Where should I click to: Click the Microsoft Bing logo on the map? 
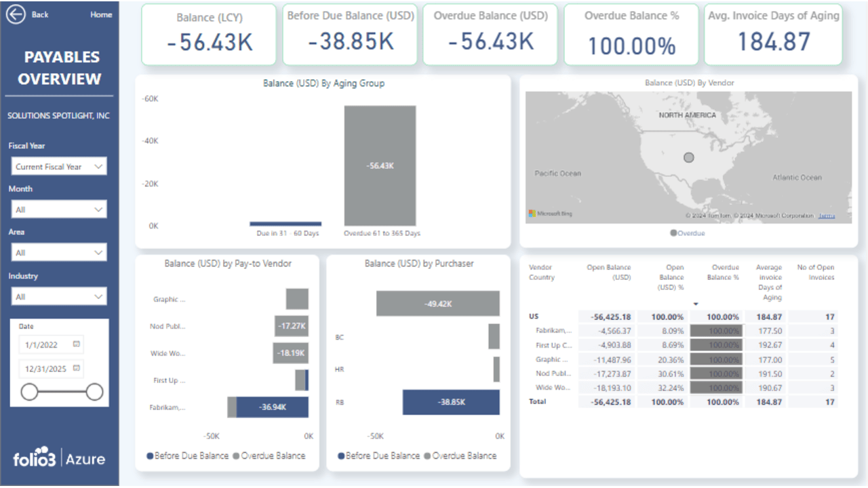(x=551, y=213)
